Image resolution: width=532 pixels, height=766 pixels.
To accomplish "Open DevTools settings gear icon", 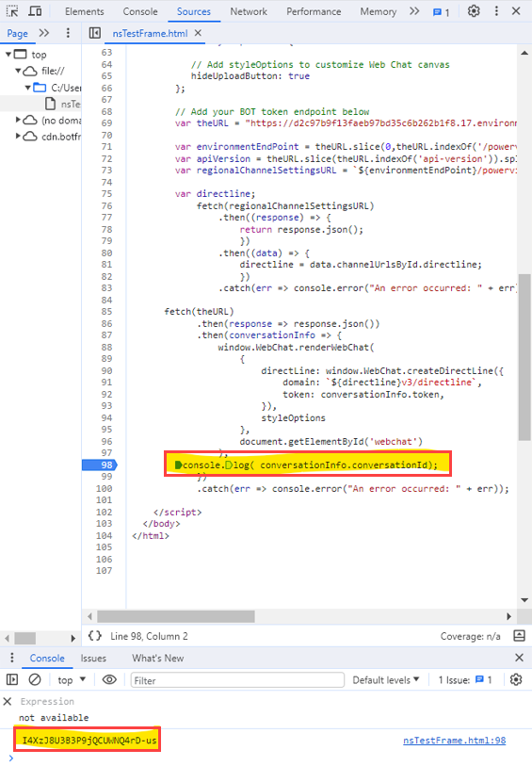I will pos(474,10).
